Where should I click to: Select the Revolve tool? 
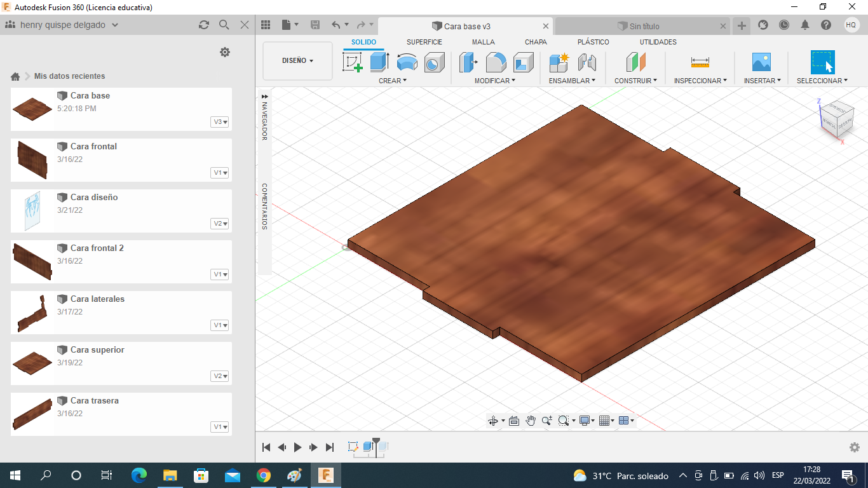pyautogui.click(x=407, y=62)
